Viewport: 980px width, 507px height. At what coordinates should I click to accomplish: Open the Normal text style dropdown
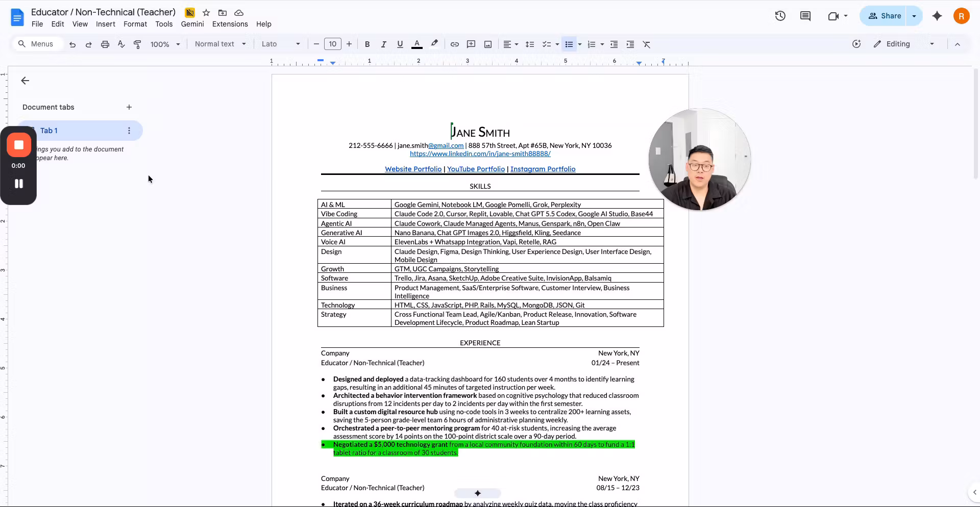click(x=220, y=44)
